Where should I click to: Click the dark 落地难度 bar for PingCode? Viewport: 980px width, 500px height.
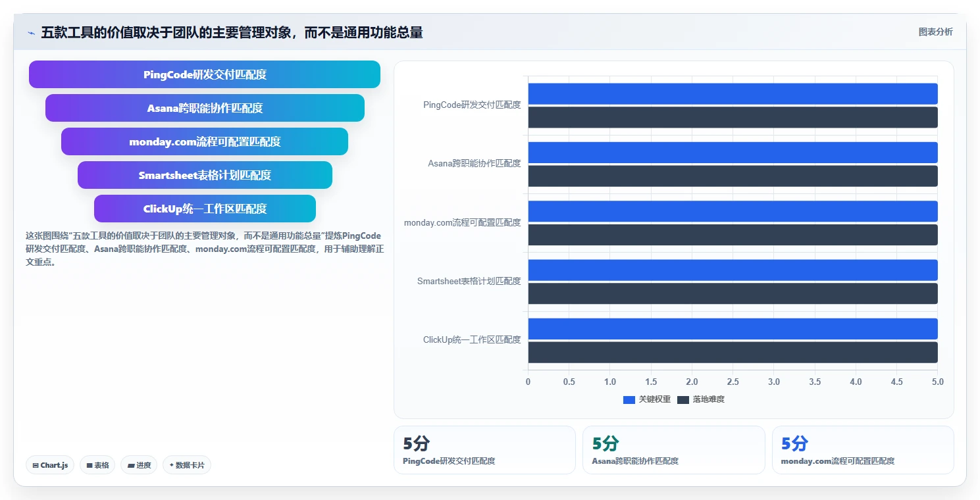point(733,117)
